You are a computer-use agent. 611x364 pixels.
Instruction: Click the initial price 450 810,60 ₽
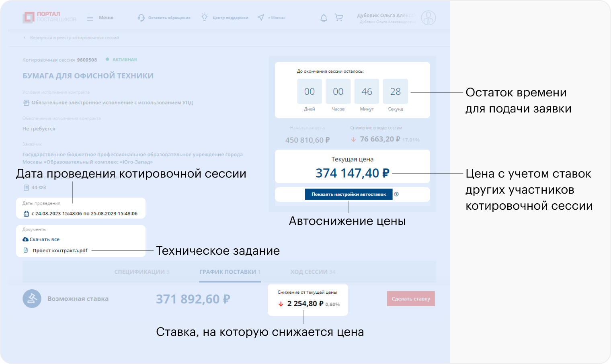pos(308,140)
